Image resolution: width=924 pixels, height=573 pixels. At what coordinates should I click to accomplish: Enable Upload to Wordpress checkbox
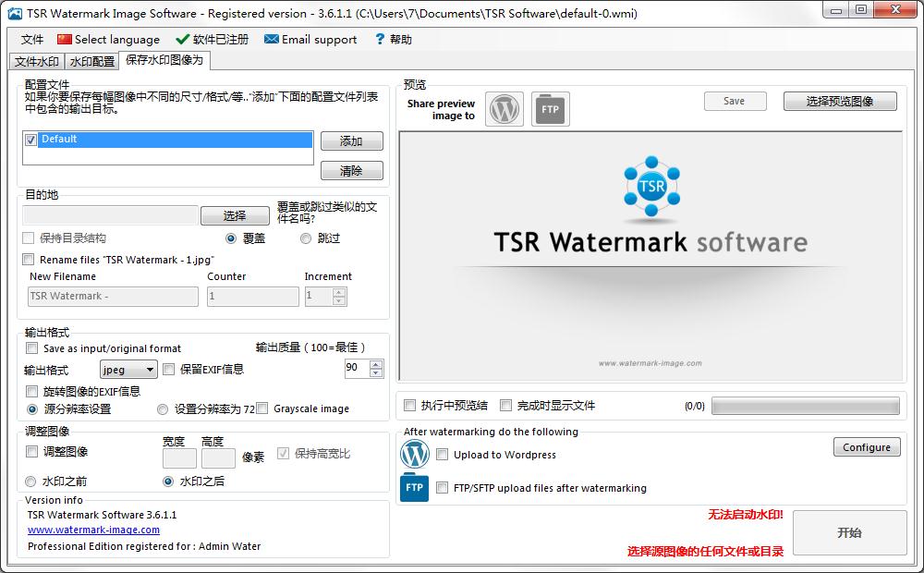[442, 455]
